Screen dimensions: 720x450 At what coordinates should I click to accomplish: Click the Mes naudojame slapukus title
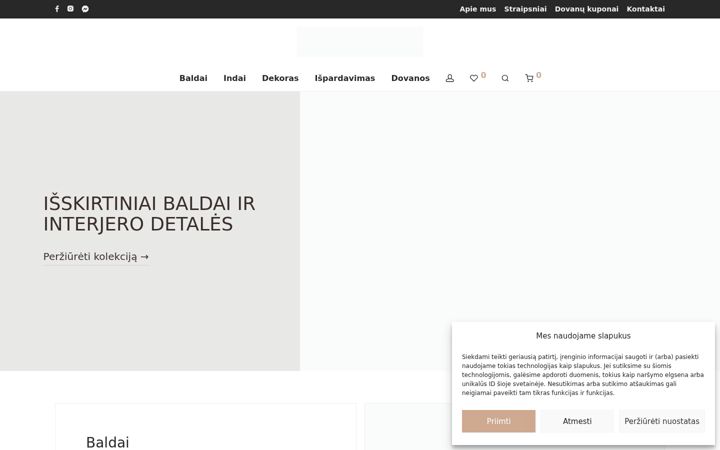point(583,336)
